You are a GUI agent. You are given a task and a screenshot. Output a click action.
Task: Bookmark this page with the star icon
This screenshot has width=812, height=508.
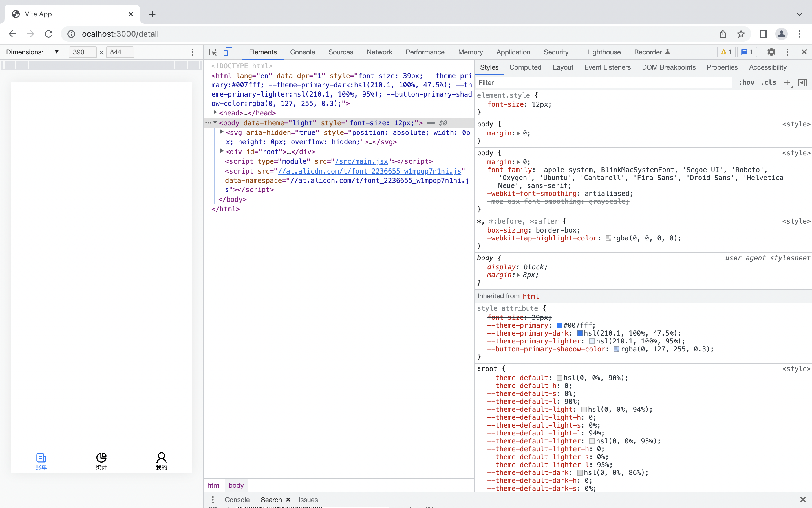[x=741, y=34]
